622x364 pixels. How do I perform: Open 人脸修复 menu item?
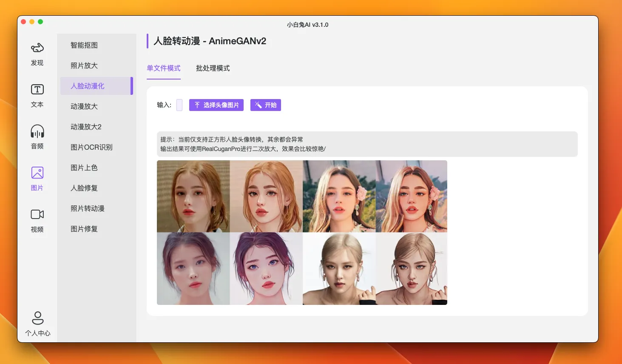point(97,188)
